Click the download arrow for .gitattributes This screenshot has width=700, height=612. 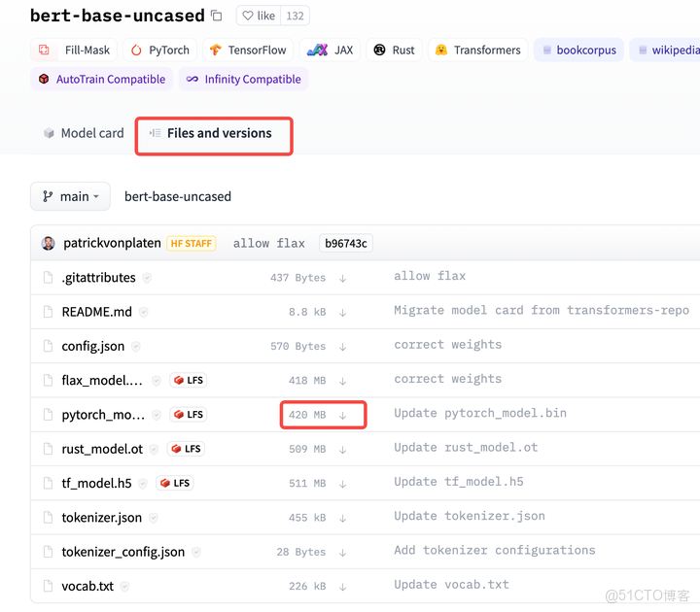coord(343,278)
